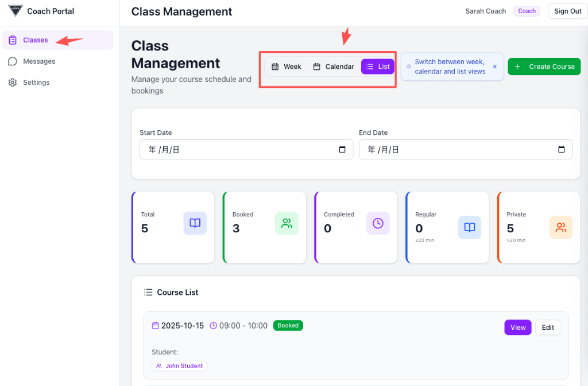
Task: Click the Create Course button
Action: [x=544, y=67]
